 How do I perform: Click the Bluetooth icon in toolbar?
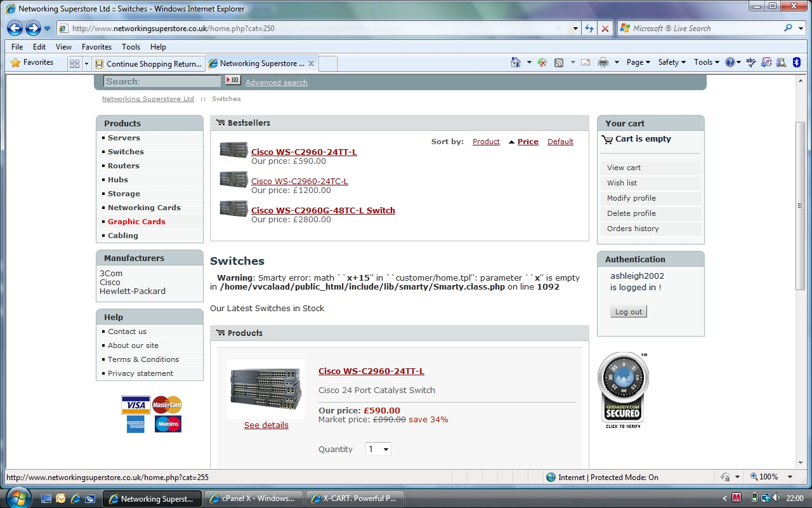798,62
